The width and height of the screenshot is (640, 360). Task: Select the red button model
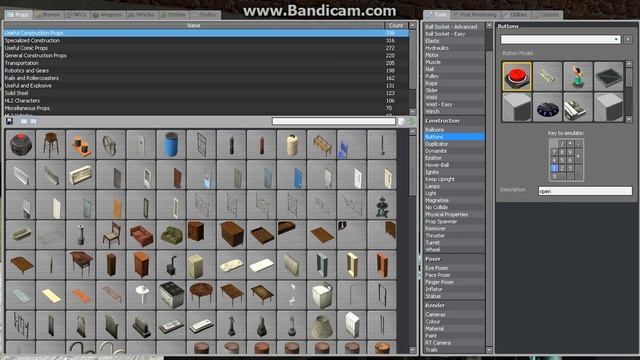tap(517, 76)
